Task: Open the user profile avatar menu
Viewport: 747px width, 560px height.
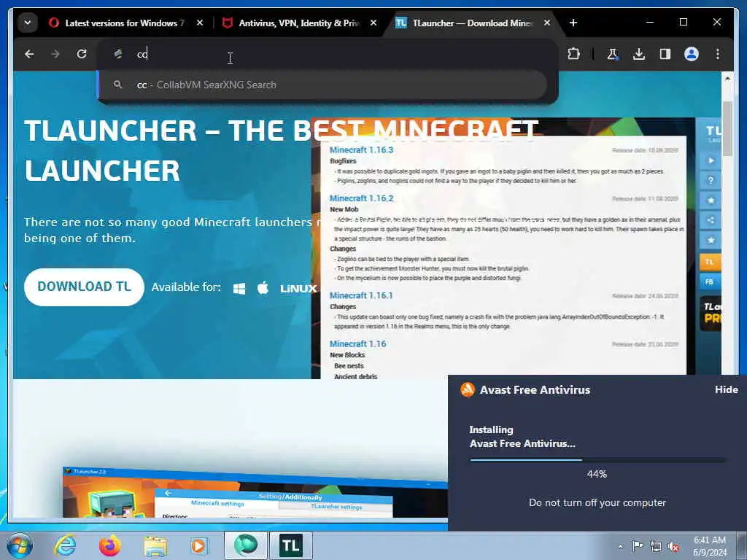Action: [692, 54]
